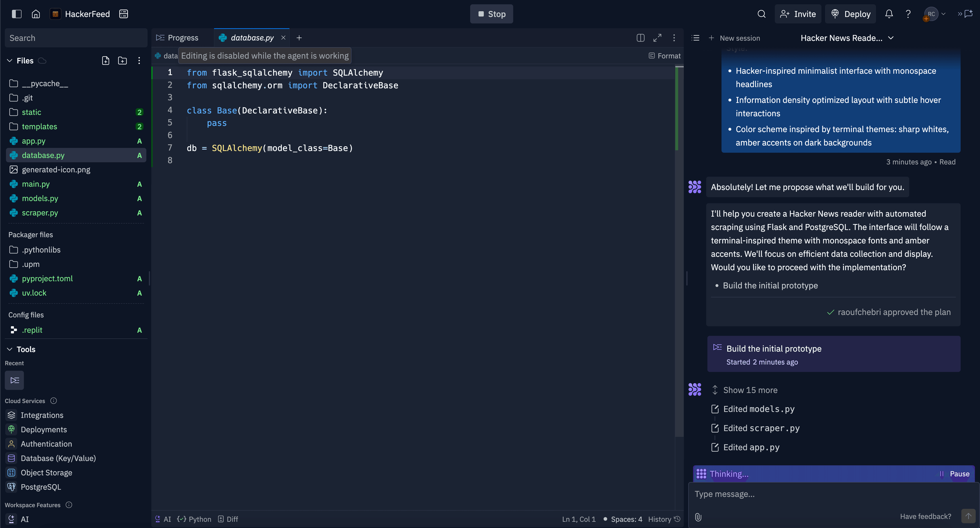Click the Deploy button
This screenshot has height=528, width=980.
851,14
